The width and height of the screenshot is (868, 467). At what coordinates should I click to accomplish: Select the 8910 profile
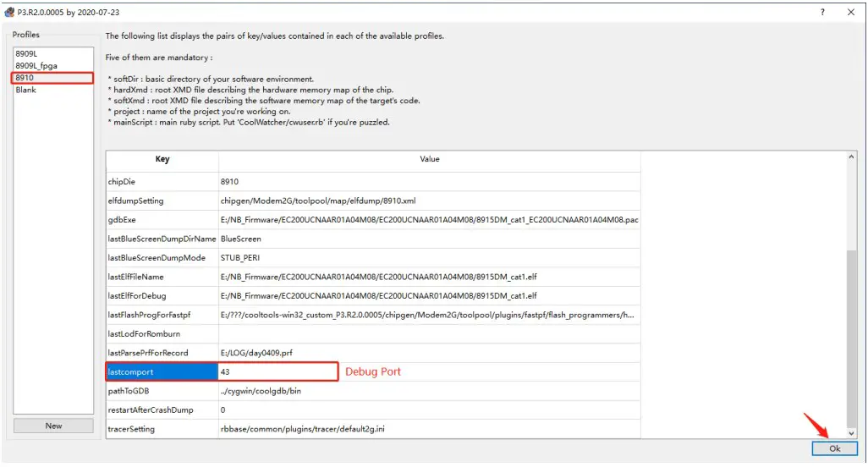click(25, 78)
